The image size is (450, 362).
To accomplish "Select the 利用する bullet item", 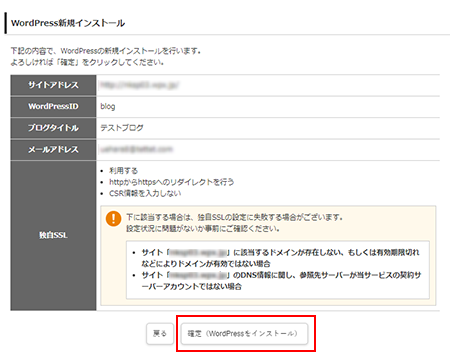I will click(123, 171).
